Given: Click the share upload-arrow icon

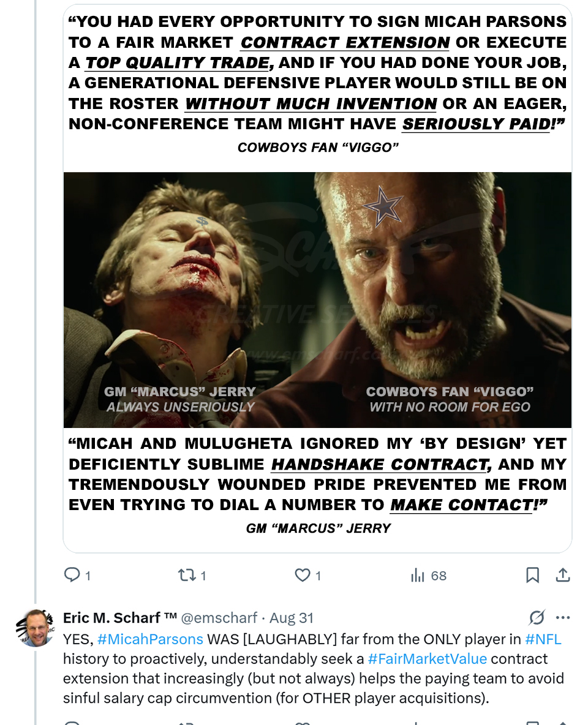Looking at the screenshot, I should pyautogui.click(x=562, y=575).
